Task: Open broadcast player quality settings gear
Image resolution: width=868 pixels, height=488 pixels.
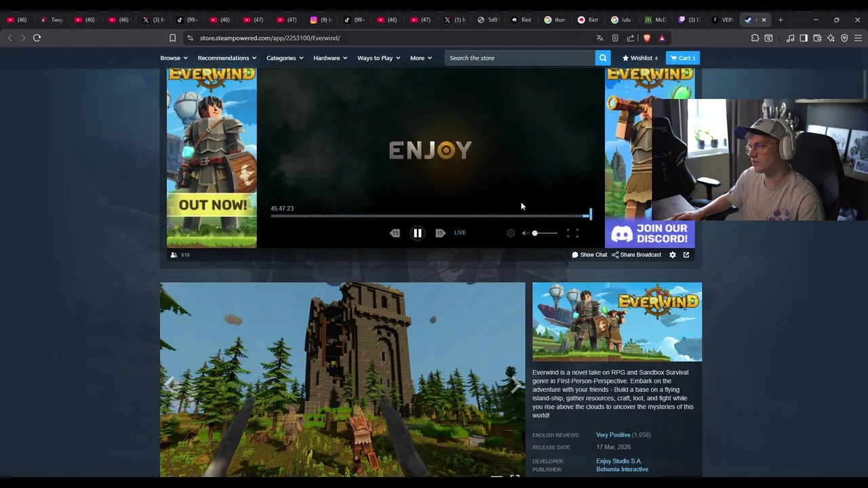Action: pyautogui.click(x=511, y=233)
